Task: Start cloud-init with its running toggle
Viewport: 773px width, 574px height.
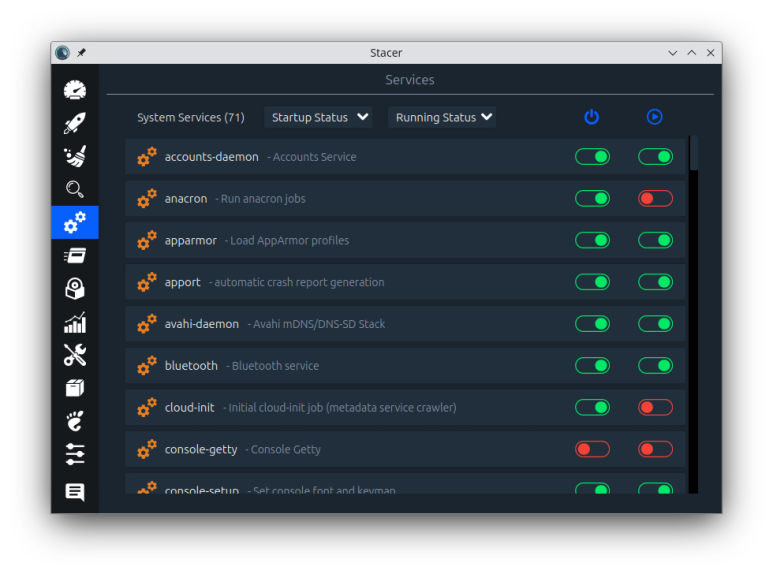Action: 655,408
